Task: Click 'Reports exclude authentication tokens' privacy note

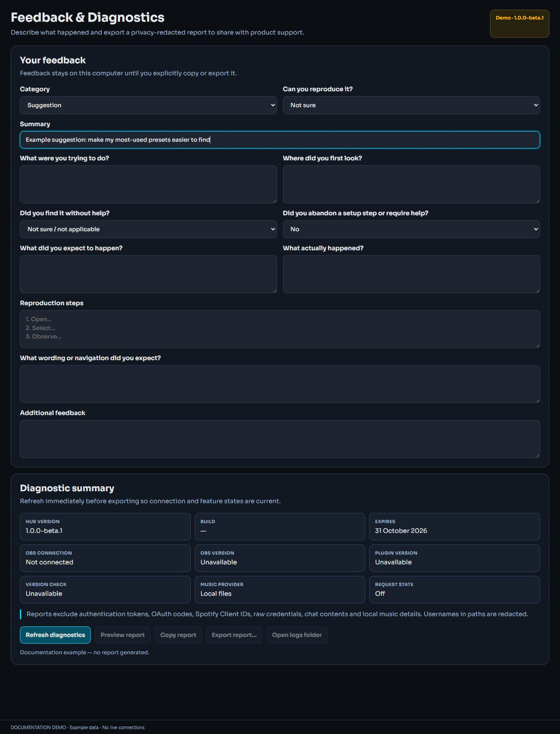Action: [x=277, y=614]
